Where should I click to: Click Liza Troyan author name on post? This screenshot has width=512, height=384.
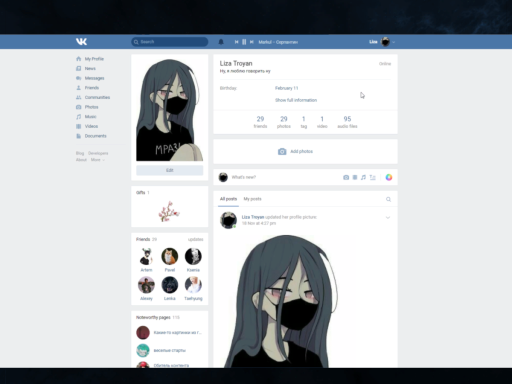point(253,217)
